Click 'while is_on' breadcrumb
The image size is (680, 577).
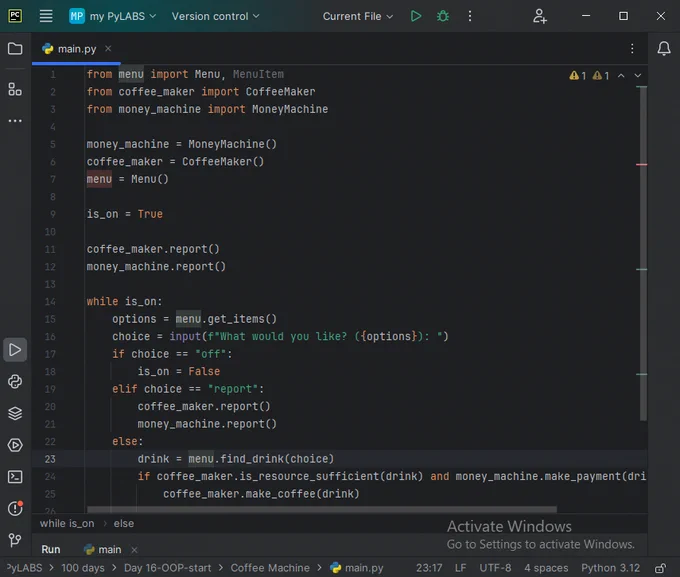pyautogui.click(x=67, y=524)
